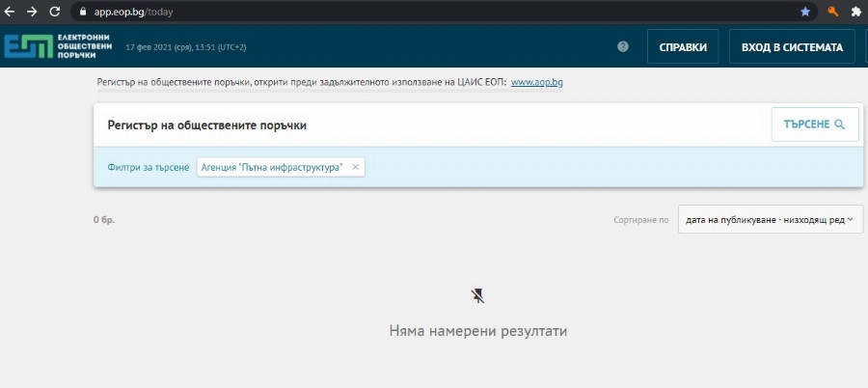Remove the Агенция "Пътна инфраструктура" filter
The width and height of the screenshot is (868, 388).
(x=355, y=167)
